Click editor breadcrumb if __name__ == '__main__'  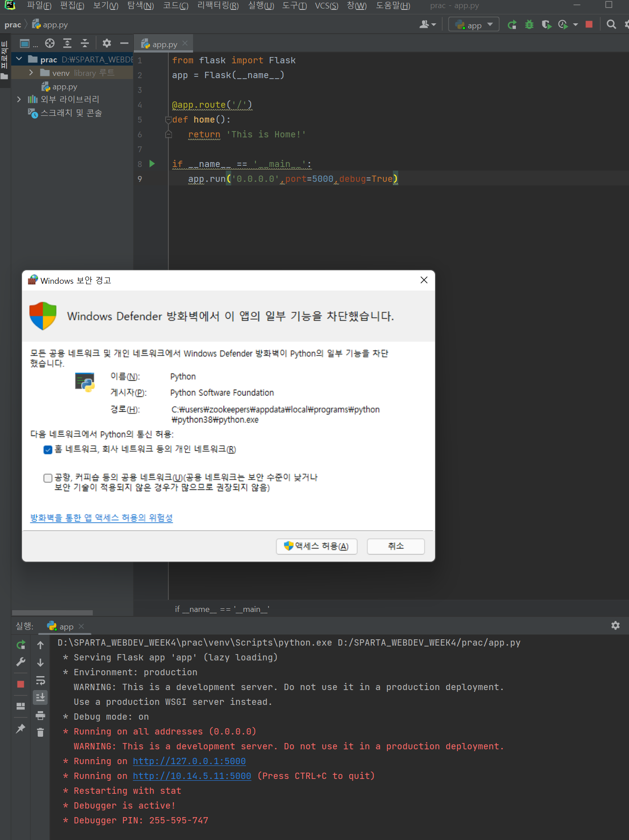tap(222, 609)
